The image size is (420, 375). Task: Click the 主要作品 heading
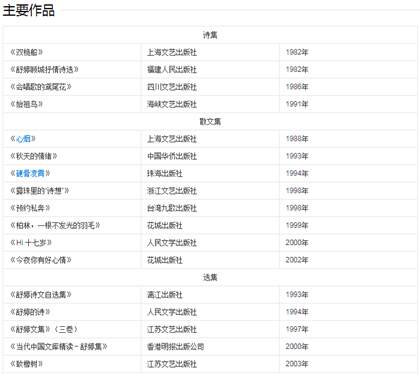click(29, 10)
